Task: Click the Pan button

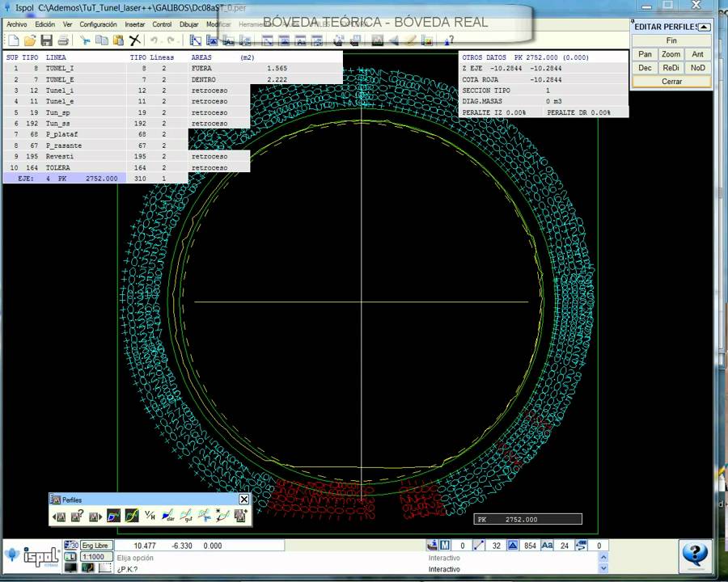Action: 645,54
